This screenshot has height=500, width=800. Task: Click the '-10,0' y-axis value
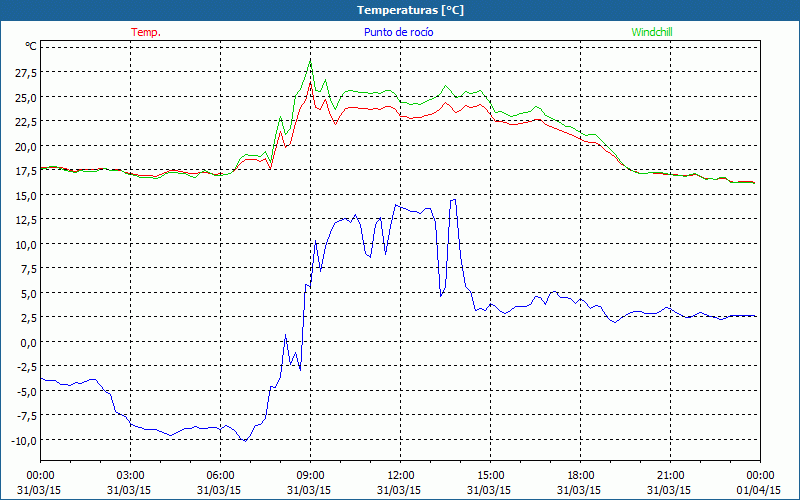(24, 440)
